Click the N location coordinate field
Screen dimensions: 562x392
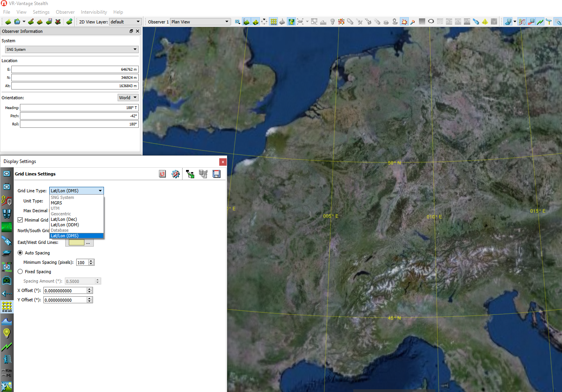tap(75, 77)
